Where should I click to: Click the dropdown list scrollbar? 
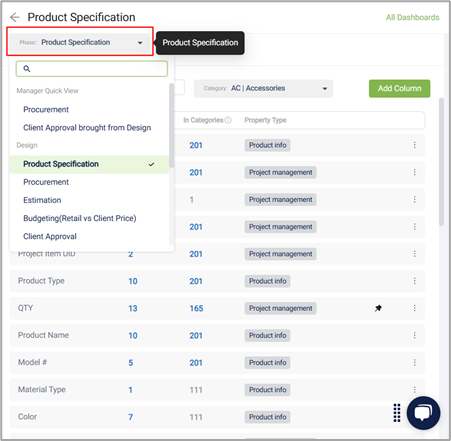tap(171, 126)
